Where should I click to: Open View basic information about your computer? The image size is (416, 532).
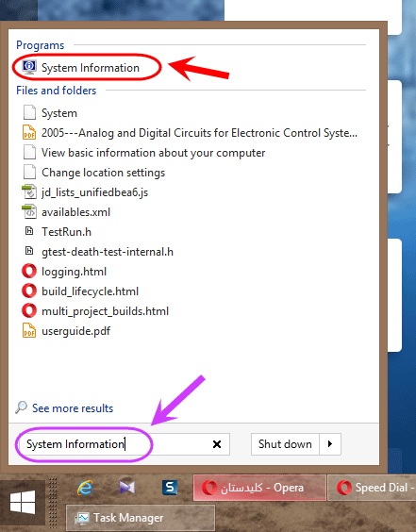tap(154, 153)
